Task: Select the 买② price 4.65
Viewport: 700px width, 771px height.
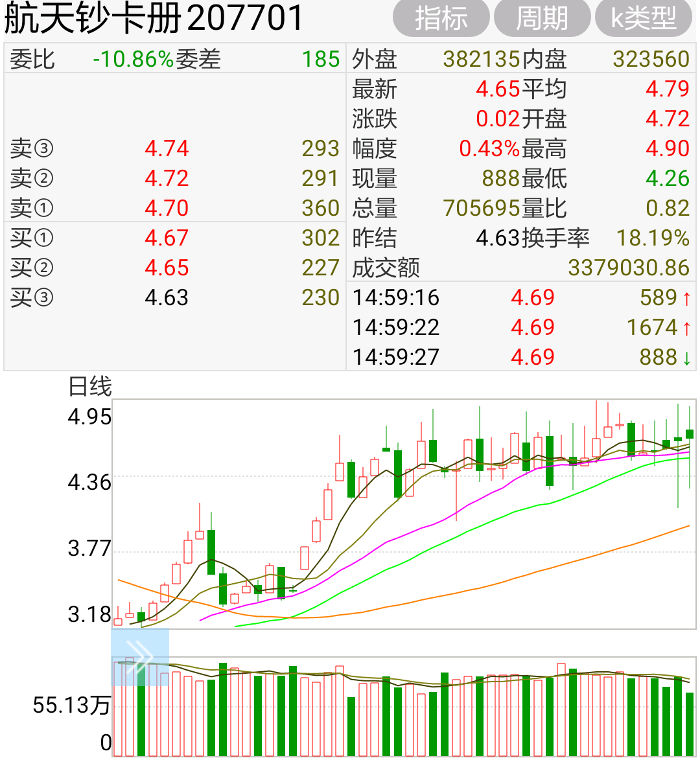Action: click(167, 268)
